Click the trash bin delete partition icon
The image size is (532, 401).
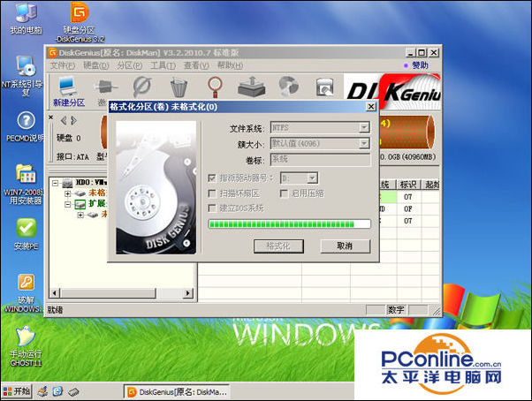point(179,87)
